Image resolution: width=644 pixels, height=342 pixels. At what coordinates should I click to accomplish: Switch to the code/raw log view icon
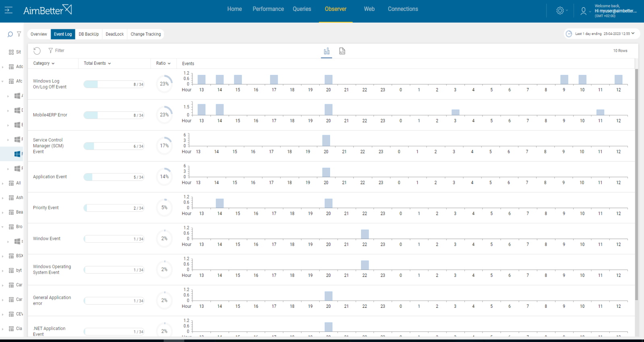coord(342,51)
